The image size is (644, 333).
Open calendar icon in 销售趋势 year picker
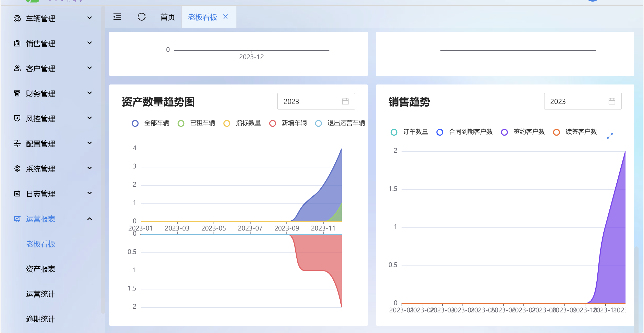[x=612, y=101]
